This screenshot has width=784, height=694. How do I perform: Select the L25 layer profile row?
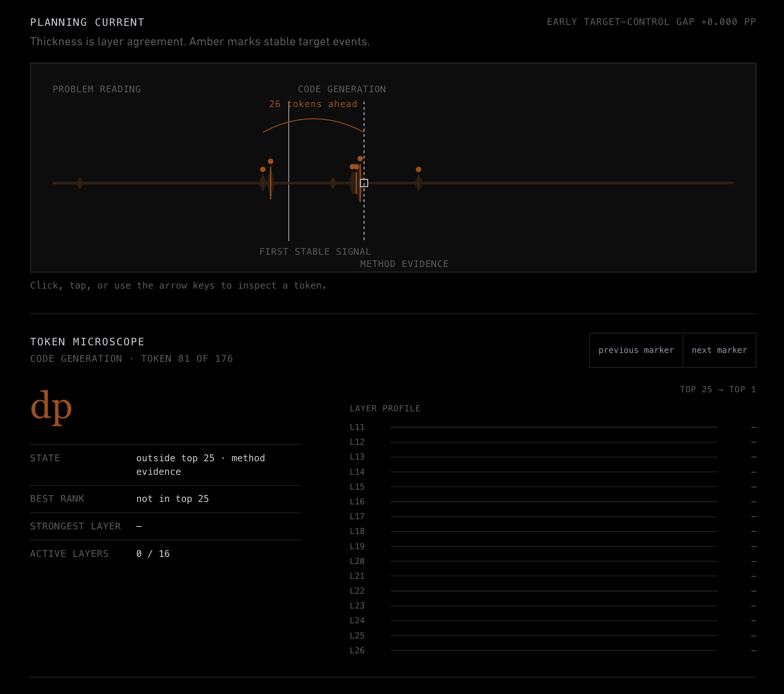[x=553, y=636]
